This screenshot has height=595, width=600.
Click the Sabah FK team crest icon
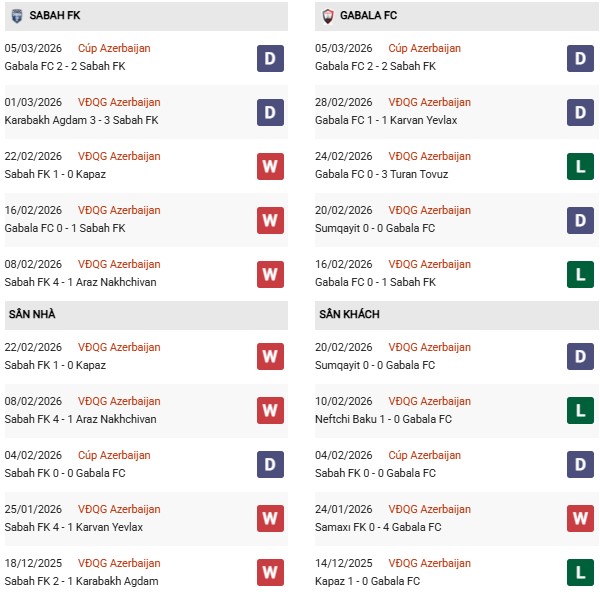click(17, 16)
